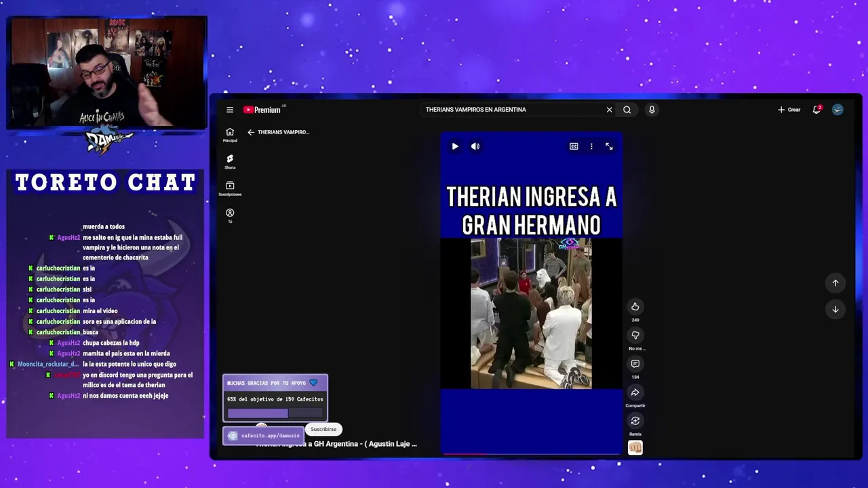Go to Principal home in sidebar
The width and height of the screenshot is (868, 488).
click(230, 135)
